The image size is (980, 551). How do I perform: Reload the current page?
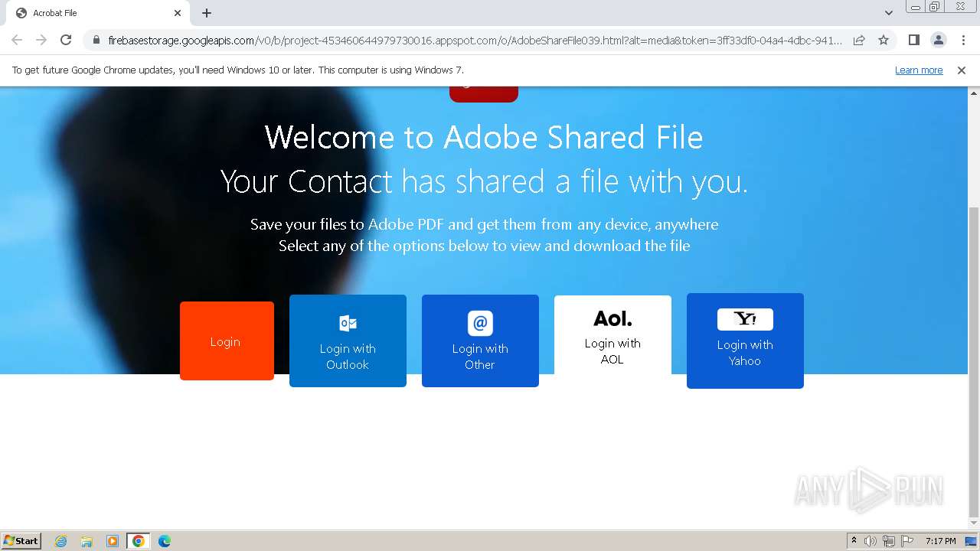coord(66,40)
